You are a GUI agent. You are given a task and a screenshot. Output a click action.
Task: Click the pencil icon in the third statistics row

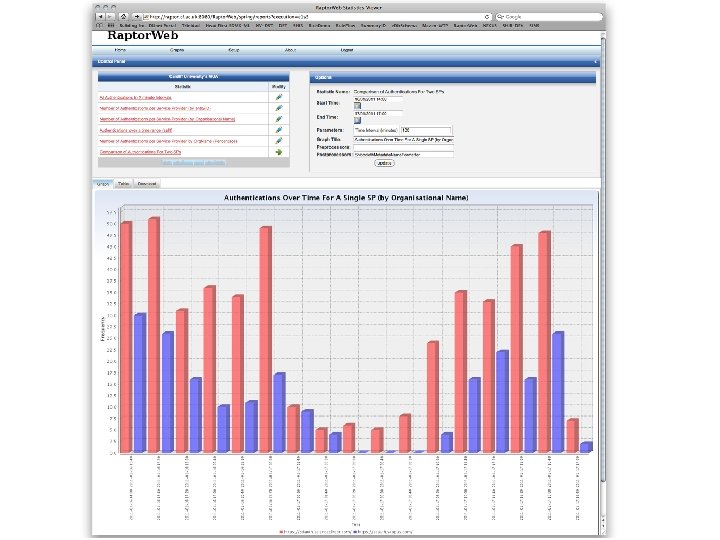[279, 119]
